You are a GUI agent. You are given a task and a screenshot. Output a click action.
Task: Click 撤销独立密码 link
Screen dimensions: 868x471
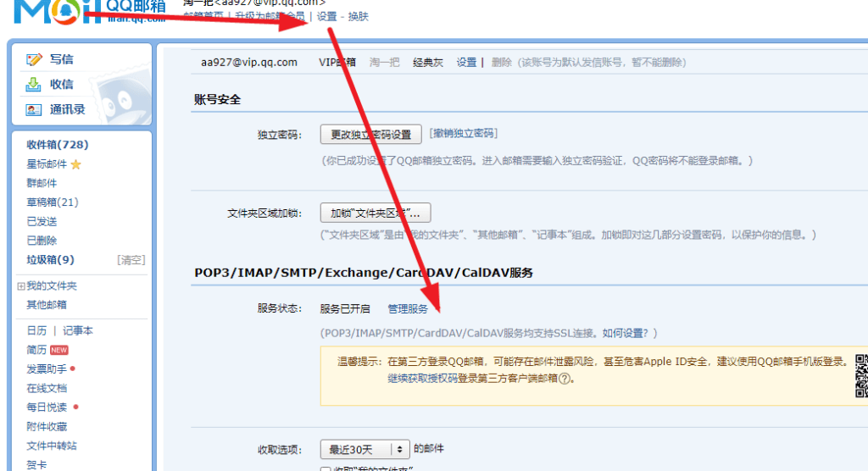[x=464, y=133]
